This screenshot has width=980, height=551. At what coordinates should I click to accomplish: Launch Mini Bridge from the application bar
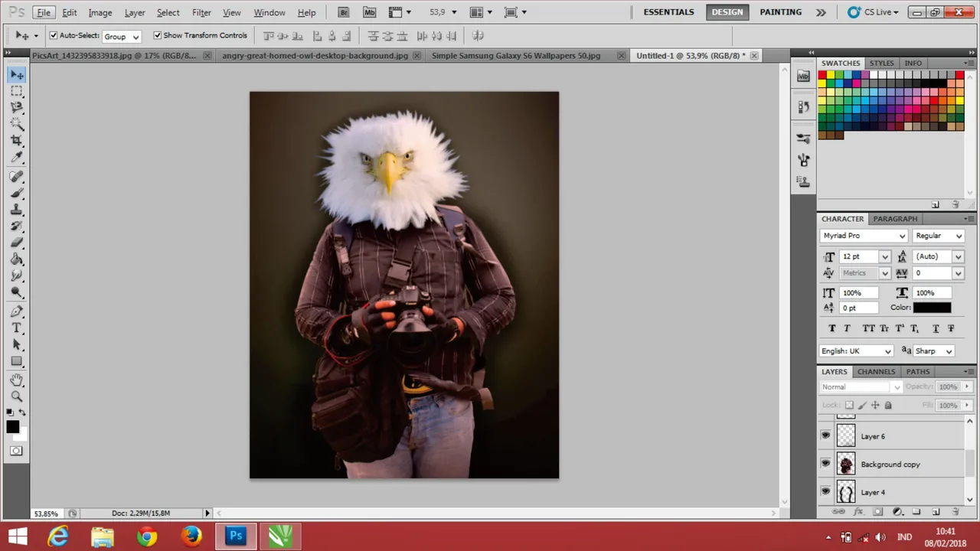coord(370,12)
